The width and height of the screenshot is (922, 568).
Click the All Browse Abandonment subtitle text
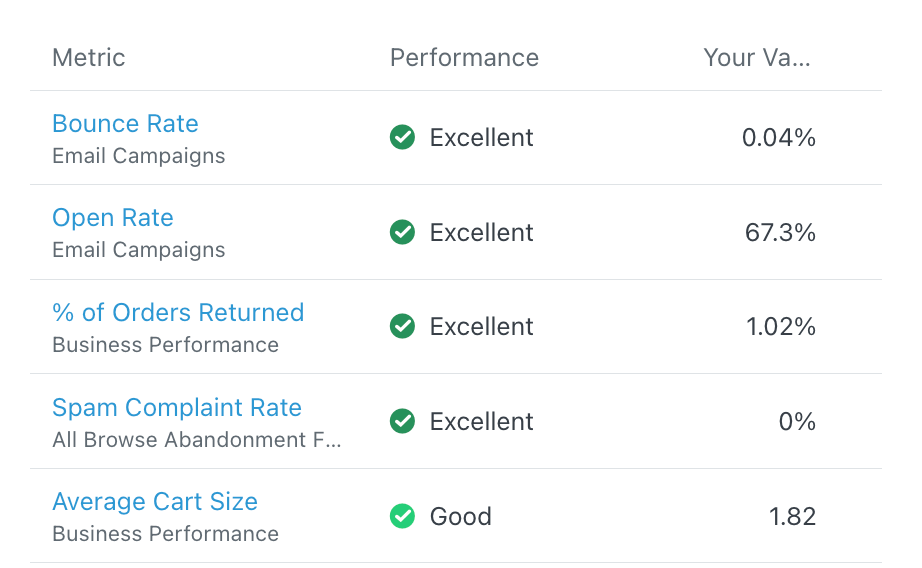(x=197, y=440)
